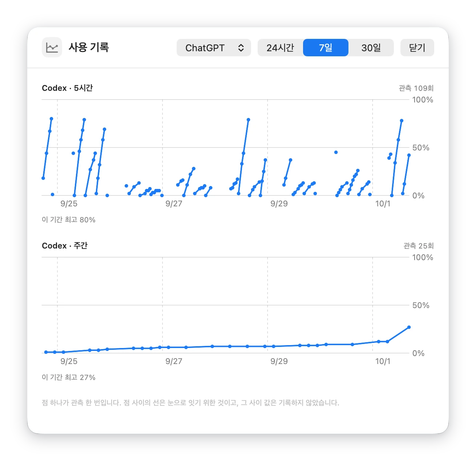This screenshot has height=461, width=476.
Task: Click the 사용 기록 title
Action: tap(89, 47)
